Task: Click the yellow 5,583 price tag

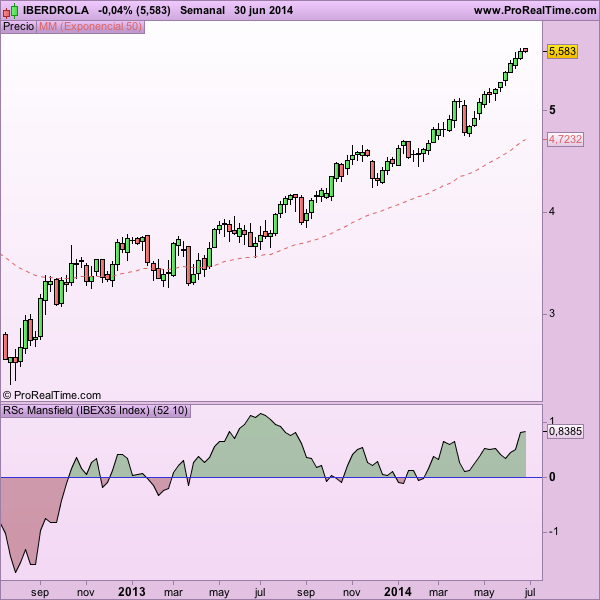Action: click(562, 51)
